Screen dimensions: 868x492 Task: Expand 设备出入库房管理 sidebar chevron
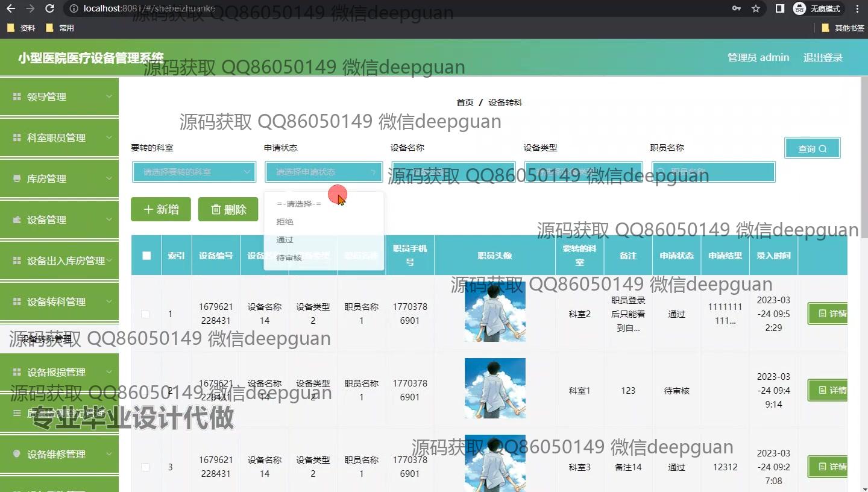[109, 260]
